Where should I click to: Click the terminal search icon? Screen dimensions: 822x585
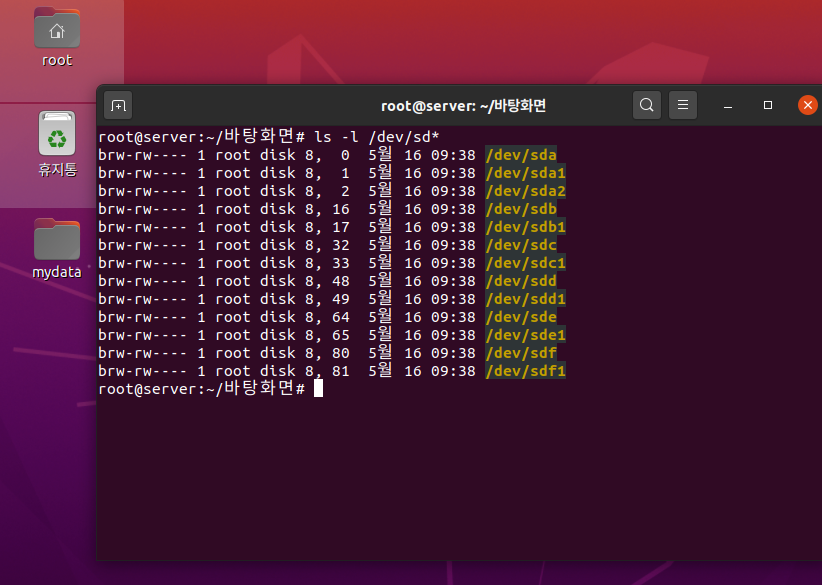(647, 105)
